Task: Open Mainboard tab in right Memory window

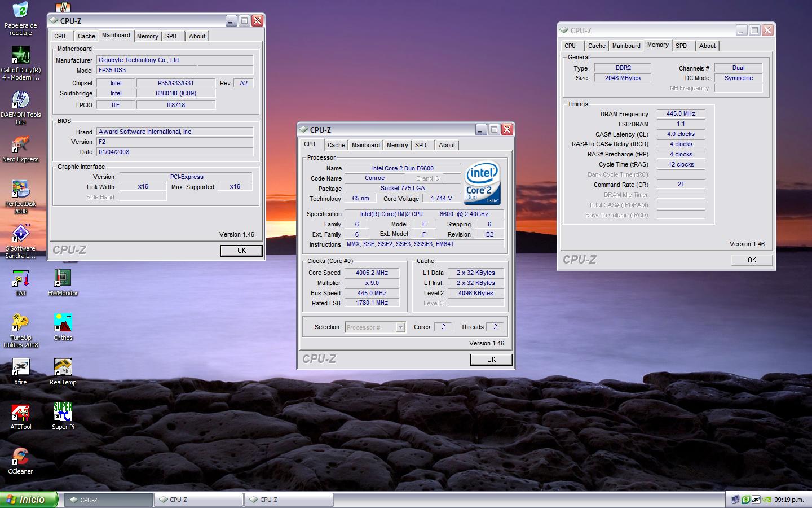Action: (626, 46)
